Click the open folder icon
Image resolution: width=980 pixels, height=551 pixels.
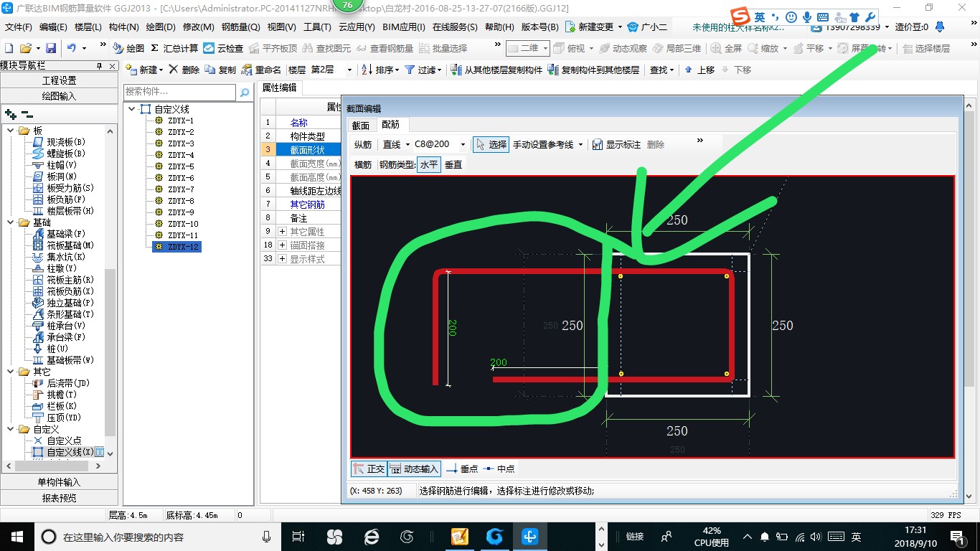click(x=25, y=48)
